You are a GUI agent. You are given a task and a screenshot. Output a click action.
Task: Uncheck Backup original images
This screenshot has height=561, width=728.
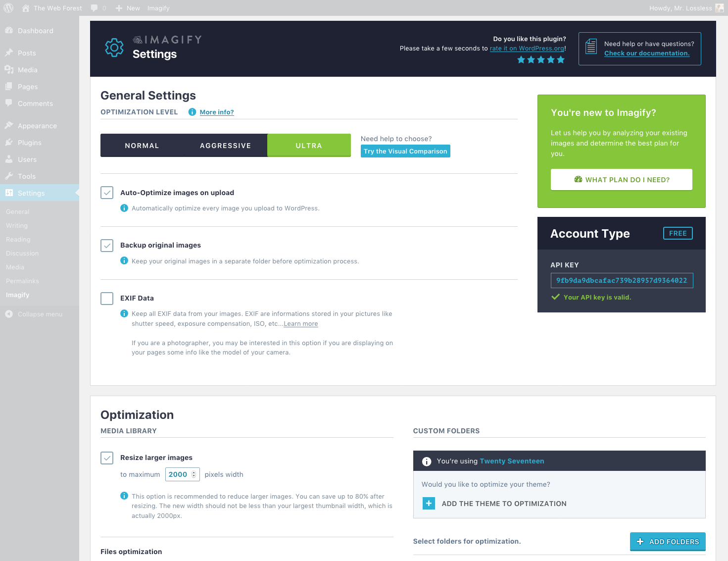click(107, 245)
